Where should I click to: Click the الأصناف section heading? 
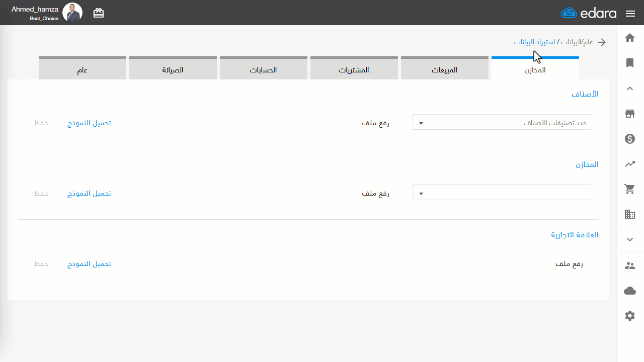point(585,94)
